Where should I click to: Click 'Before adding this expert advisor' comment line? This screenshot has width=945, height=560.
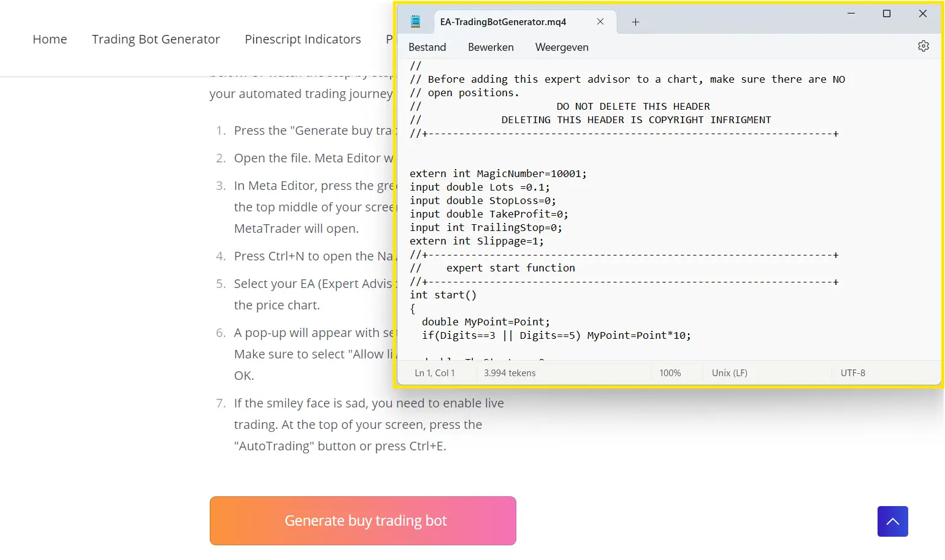[x=627, y=80]
